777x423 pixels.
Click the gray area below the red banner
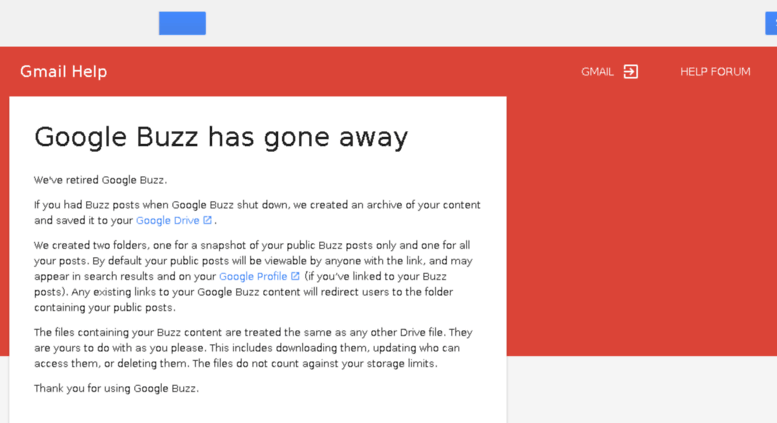(640, 390)
